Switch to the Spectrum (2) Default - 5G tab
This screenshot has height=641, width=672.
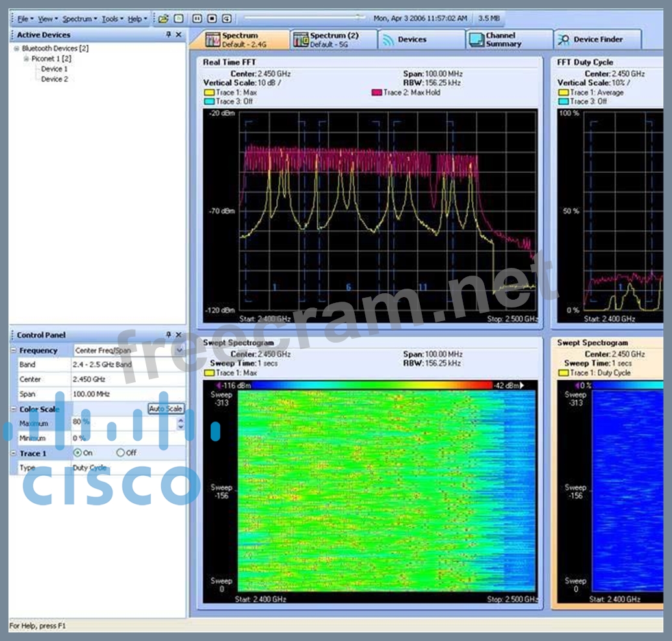tap(334, 40)
